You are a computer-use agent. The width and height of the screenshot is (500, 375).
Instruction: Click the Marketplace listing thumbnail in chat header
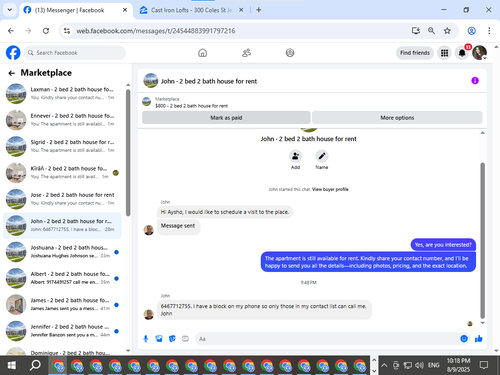(x=147, y=101)
